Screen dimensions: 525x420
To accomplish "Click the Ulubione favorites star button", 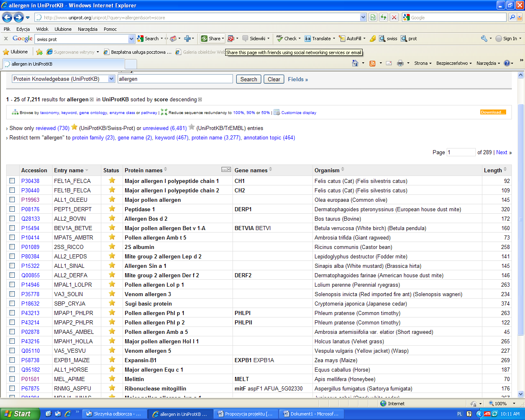I will 16,52.
